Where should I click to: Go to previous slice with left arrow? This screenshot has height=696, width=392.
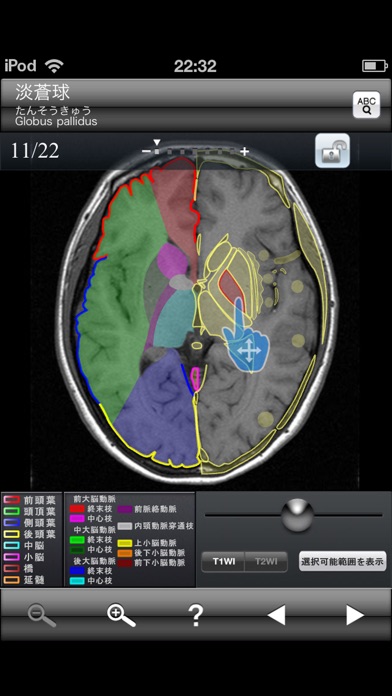point(276,615)
